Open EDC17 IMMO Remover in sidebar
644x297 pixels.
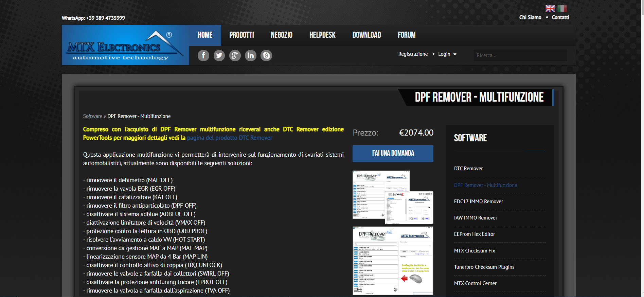[478, 202]
